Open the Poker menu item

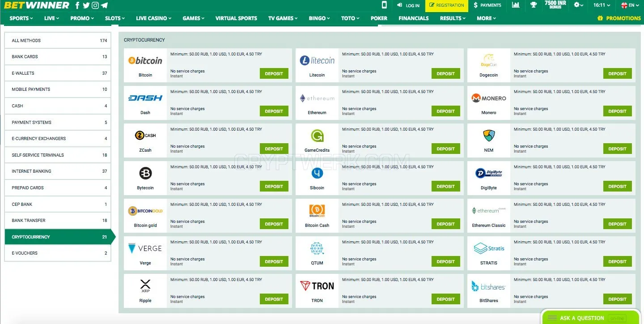[x=379, y=18]
